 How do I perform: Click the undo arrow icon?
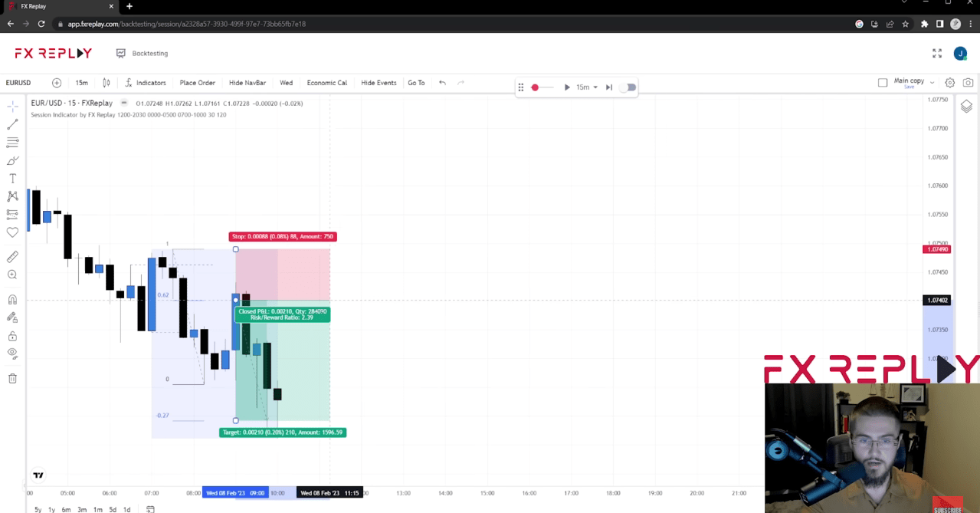tap(442, 83)
